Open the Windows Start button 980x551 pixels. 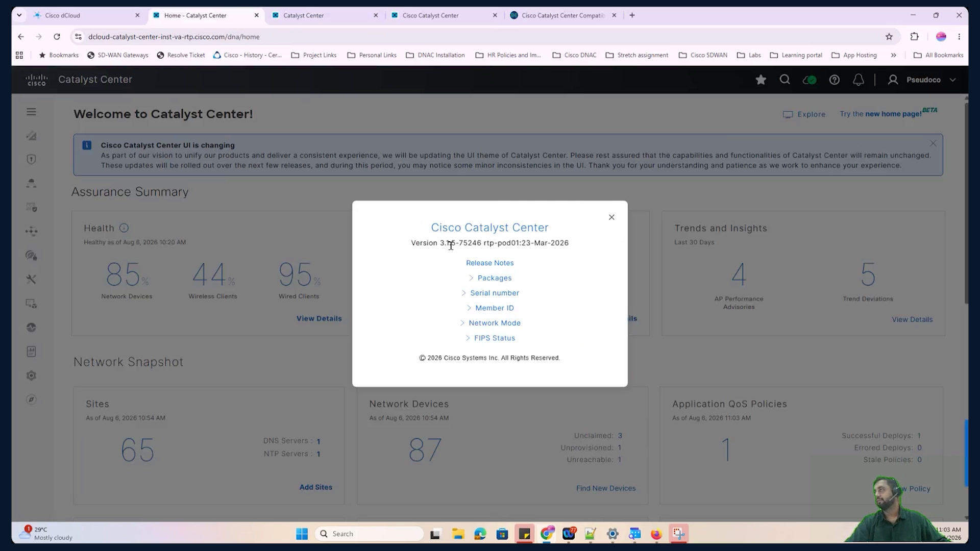(302, 534)
